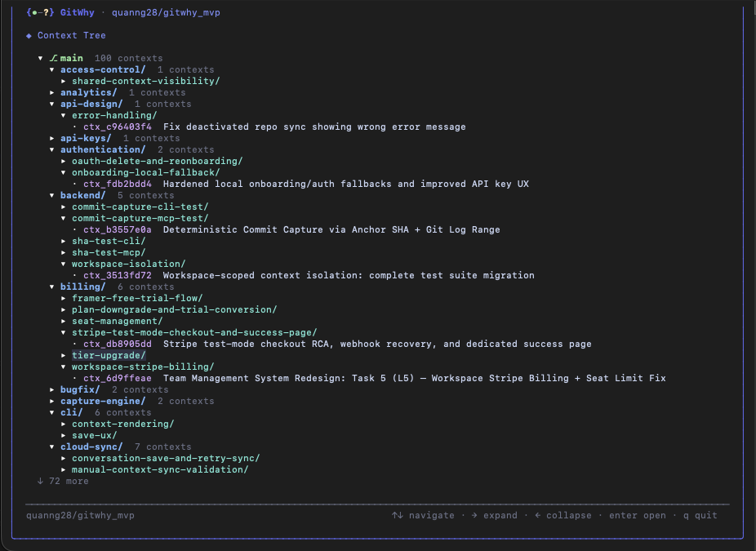The height and width of the screenshot is (551, 756).
Task: Click the Context Tree heading
Action: click(x=71, y=36)
